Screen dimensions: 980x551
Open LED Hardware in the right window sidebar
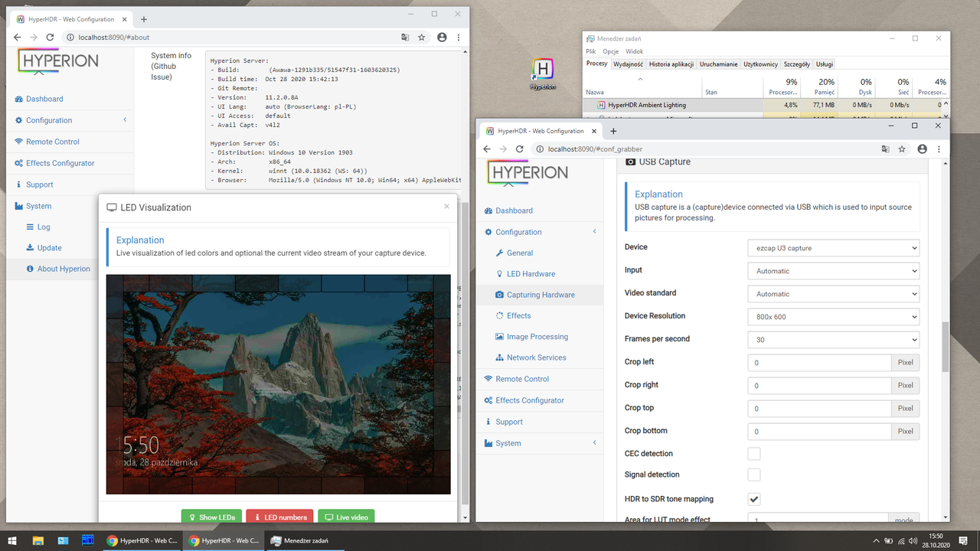531,273
